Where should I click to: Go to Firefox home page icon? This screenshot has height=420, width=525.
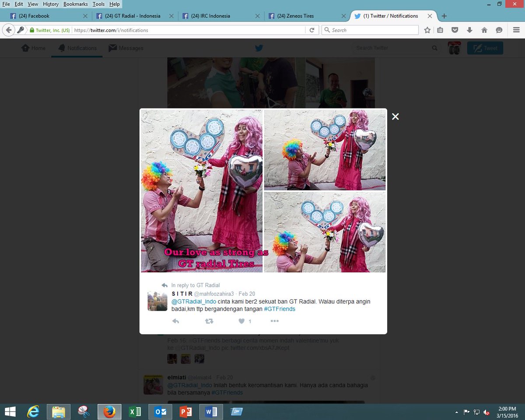pyautogui.click(x=484, y=30)
